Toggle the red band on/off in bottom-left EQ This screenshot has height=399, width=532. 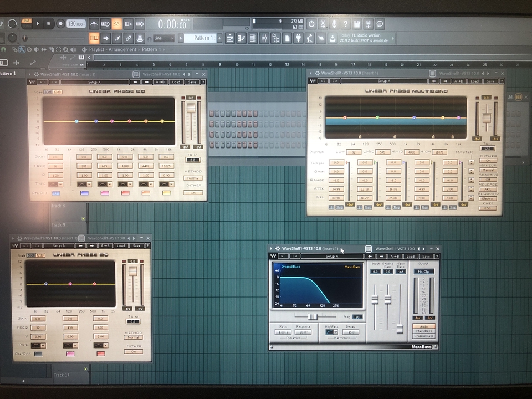point(100,354)
